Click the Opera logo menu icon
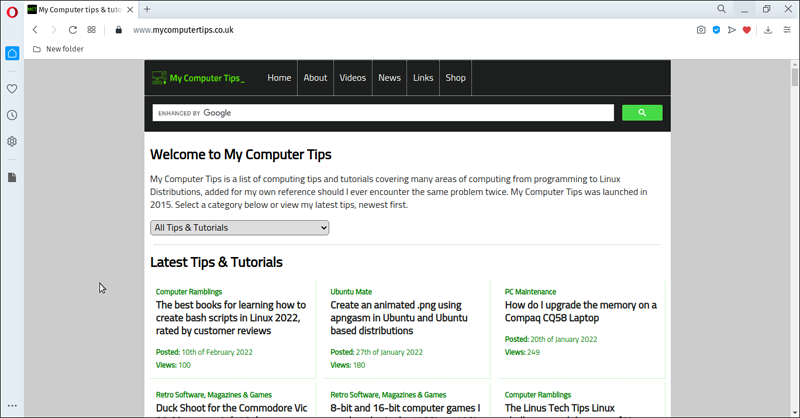The height and width of the screenshot is (418, 800). pyautogui.click(x=12, y=12)
